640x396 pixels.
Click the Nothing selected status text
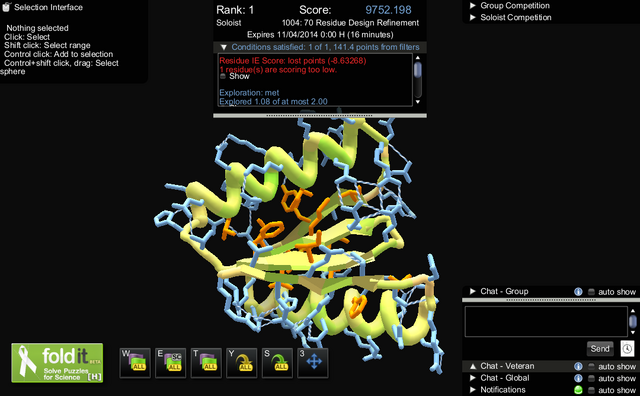click(37, 28)
